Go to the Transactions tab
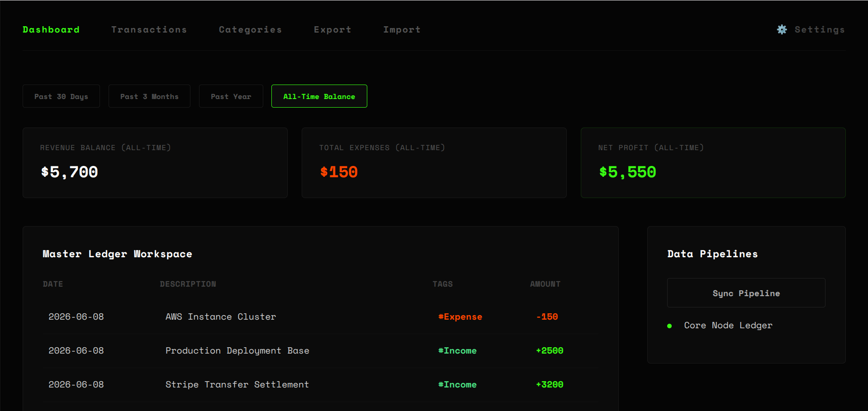 [x=149, y=29]
